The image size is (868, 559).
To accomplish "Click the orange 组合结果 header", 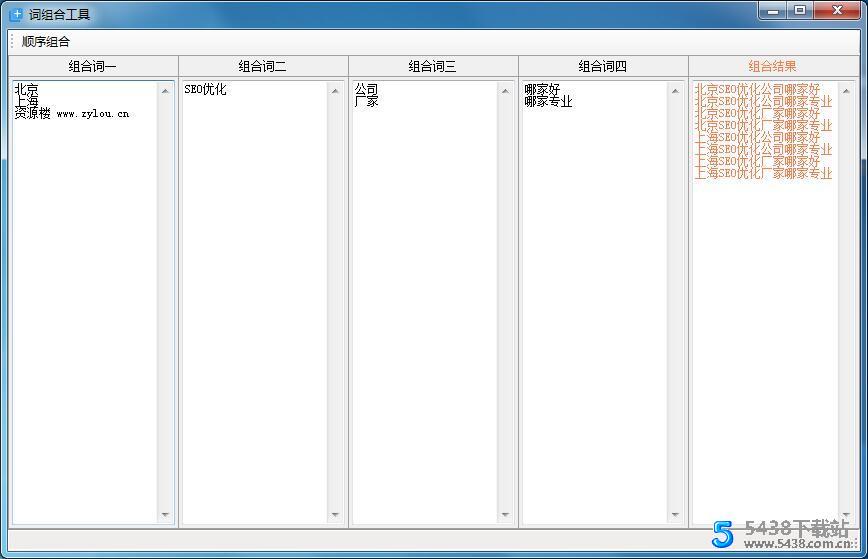I will [x=773, y=66].
